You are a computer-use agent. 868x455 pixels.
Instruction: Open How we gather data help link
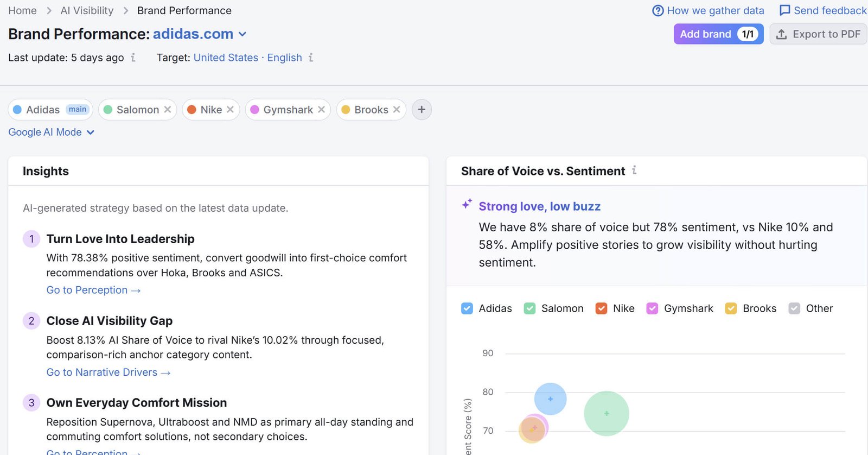(x=708, y=10)
